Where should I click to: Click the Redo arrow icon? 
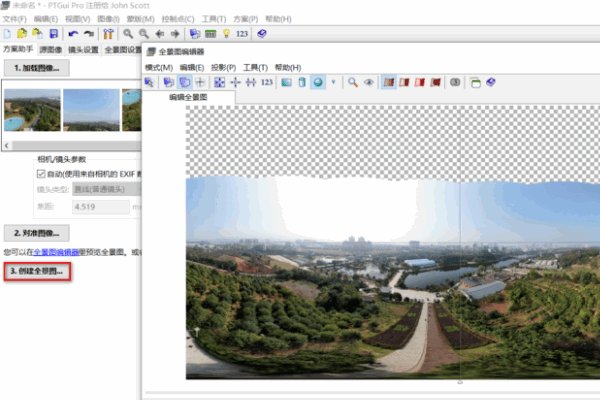click(x=89, y=34)
